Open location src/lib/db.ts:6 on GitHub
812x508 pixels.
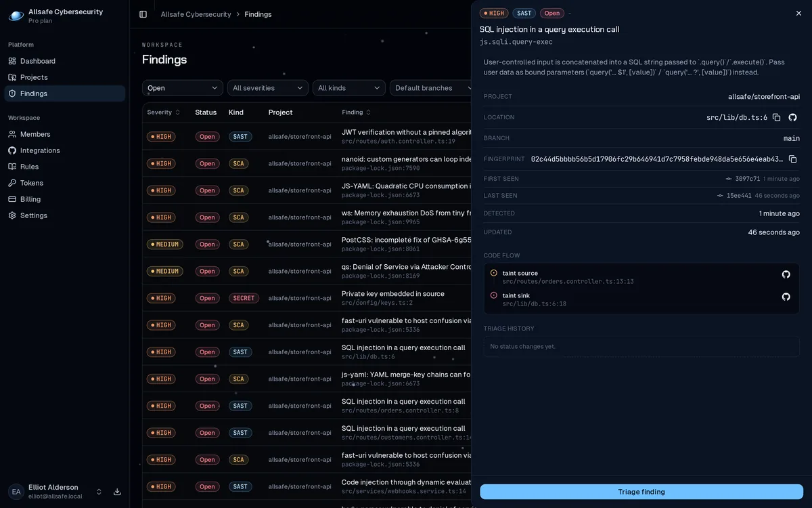(793, 117)
